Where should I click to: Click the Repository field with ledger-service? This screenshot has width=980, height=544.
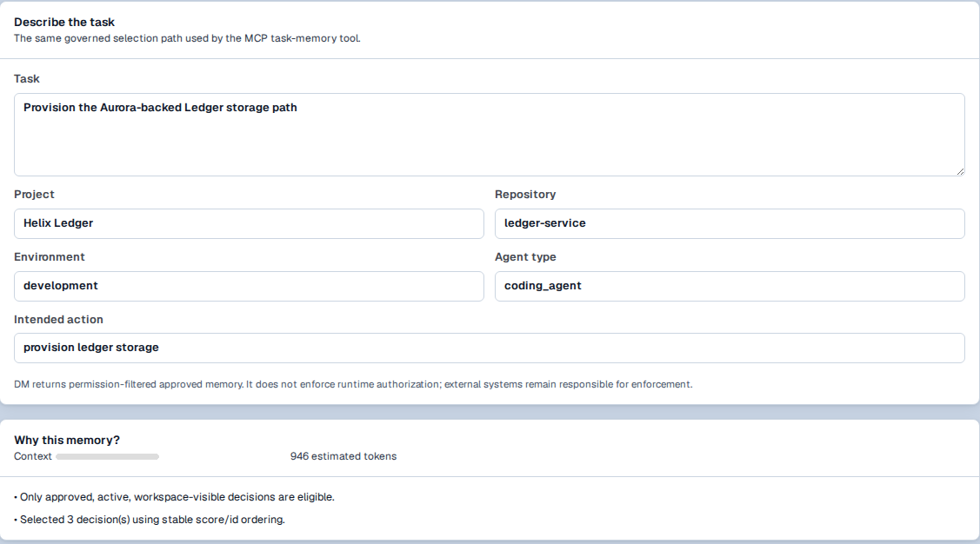(x=730, y=223)
